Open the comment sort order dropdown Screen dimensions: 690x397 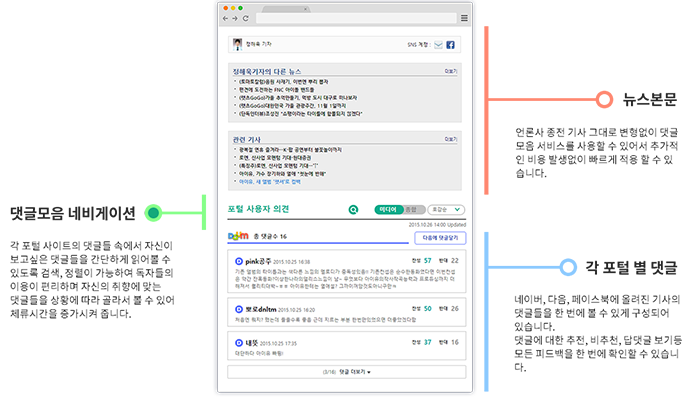click(446, 210)
